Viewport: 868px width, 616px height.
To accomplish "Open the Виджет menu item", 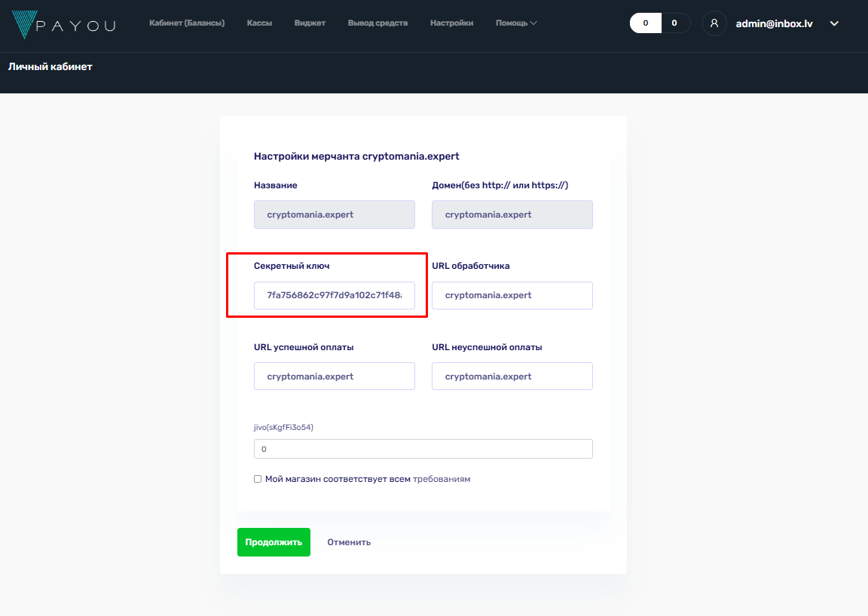I will 310,23.
